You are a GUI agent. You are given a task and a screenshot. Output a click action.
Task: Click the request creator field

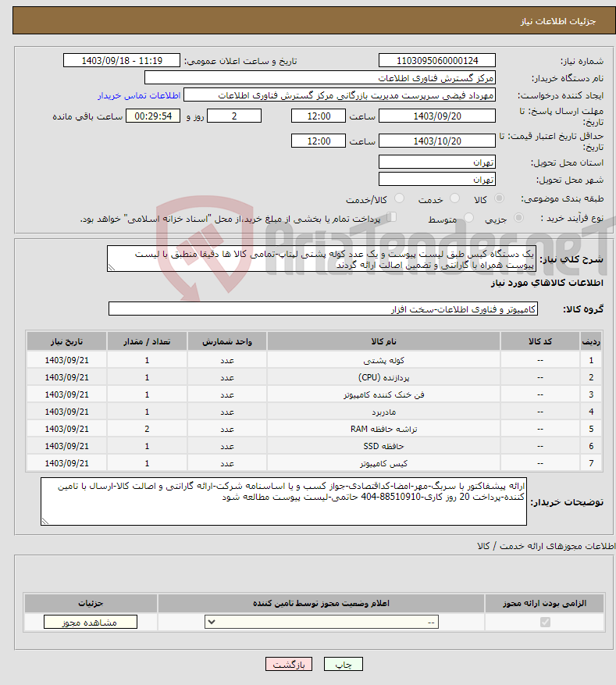pos(340,95)
